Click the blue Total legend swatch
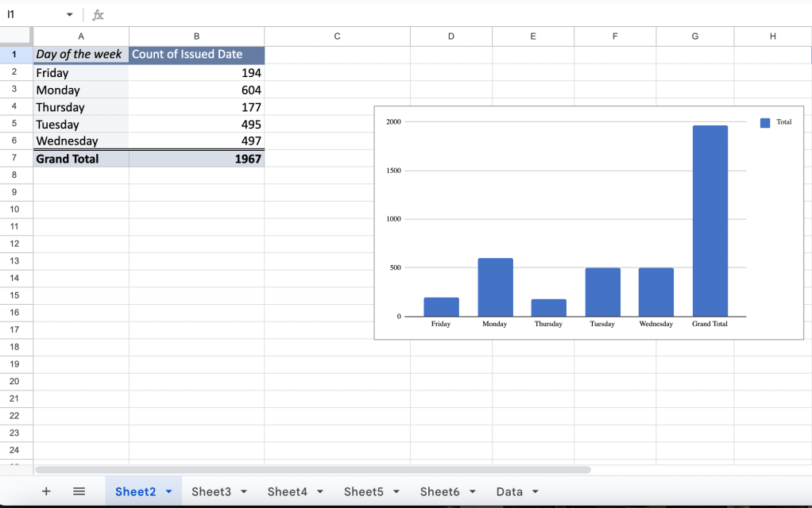Screen dimensions: 812x508 click(x=765, y=122)
